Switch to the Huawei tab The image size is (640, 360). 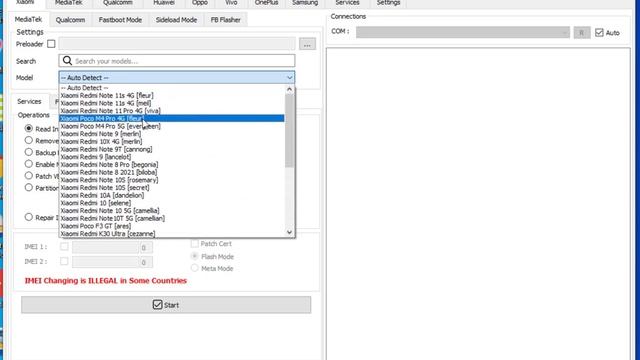coord(164,3)
